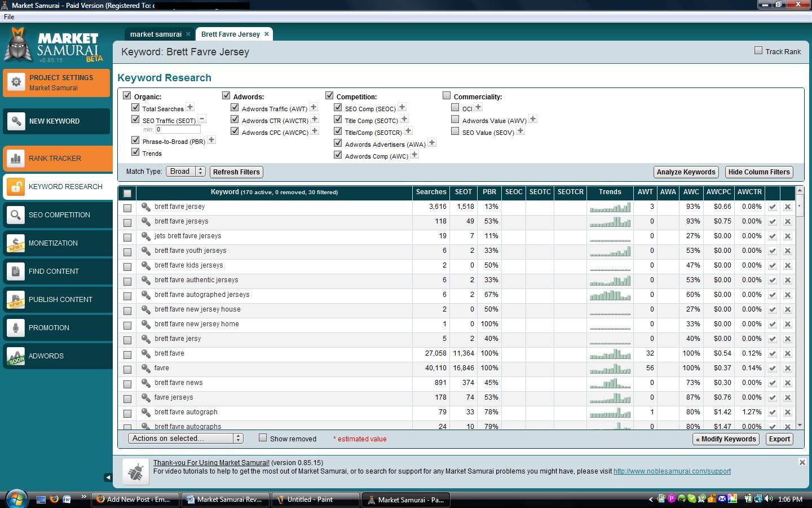The image size is (812, 508).
Task: Expand SEO Comp (SEOC) filter options
Action: (x=402, y=107)
